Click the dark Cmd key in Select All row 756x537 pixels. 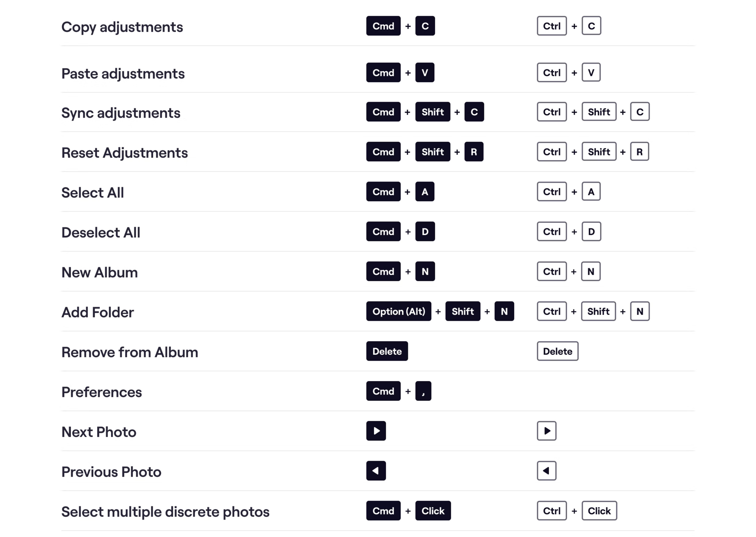(383, 191)
